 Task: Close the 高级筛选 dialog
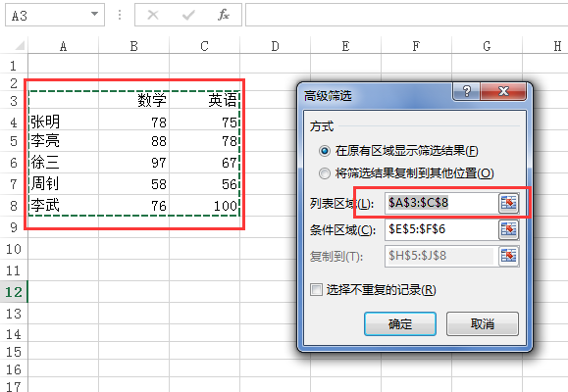503,91
